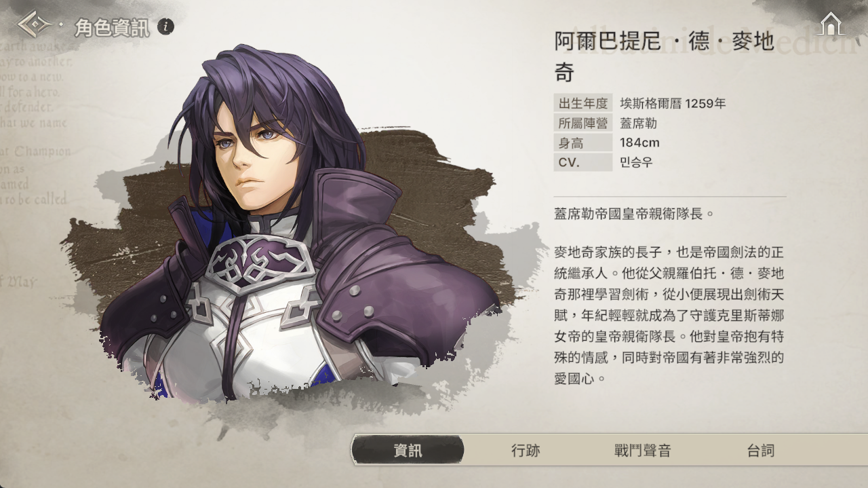
Task: Click the birth year value 埃斯格爾曆 1259年
Action: pyautogui.click(x=673, y=103)
